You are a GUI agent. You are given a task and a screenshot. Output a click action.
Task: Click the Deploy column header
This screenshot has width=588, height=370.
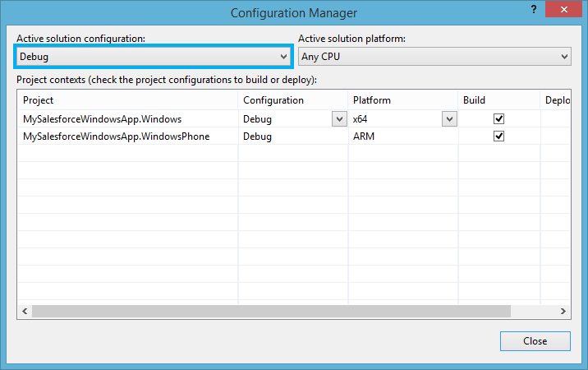(556, 100)
